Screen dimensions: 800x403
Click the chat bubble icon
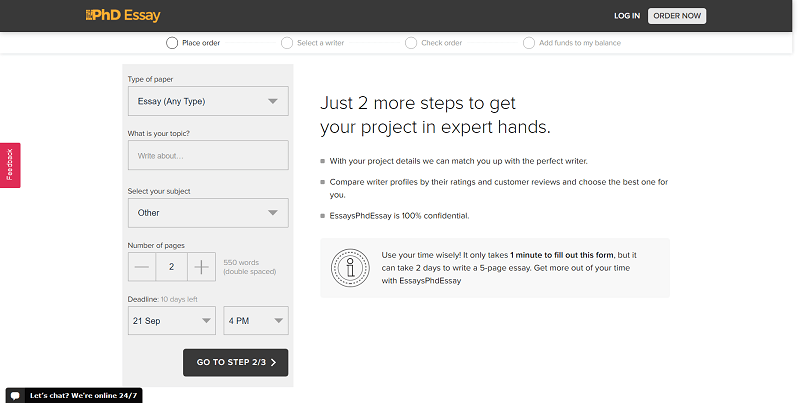tap(17, 395)
